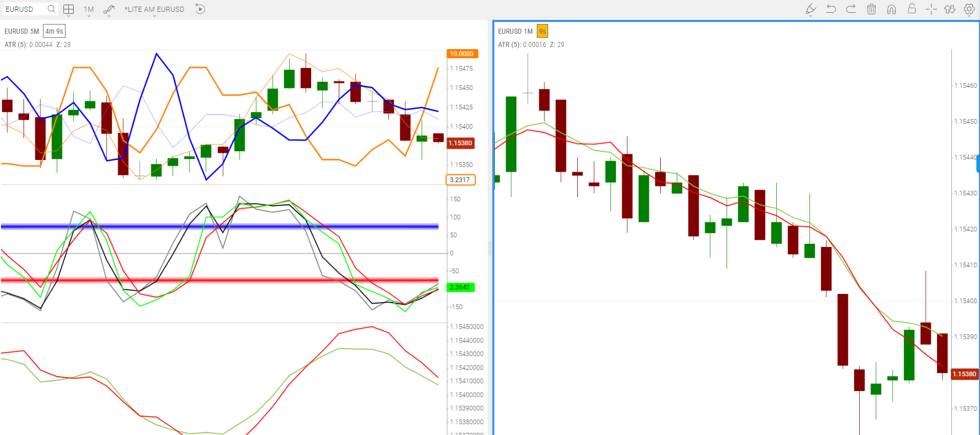Click the Z: 28 value on 5M chart
This screenshot has width=980, height=435.
coord(63,44)
